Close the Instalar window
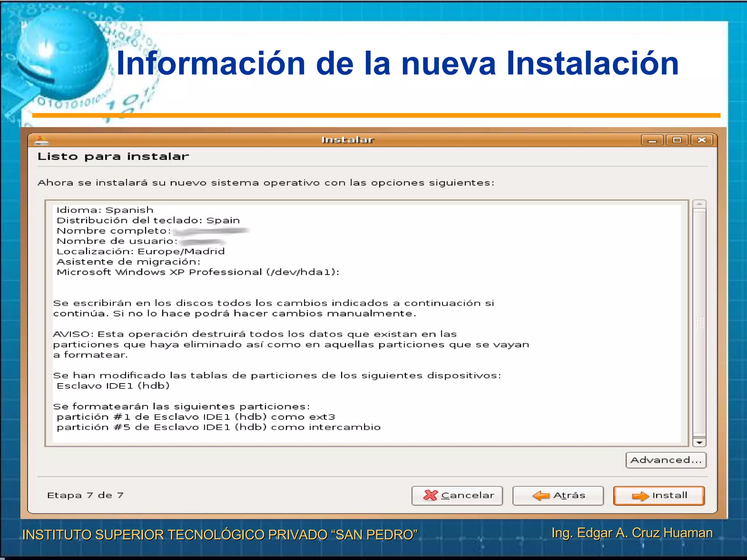Image resolution: width=747 pixels, height=560 pixels. click(702, 140)
